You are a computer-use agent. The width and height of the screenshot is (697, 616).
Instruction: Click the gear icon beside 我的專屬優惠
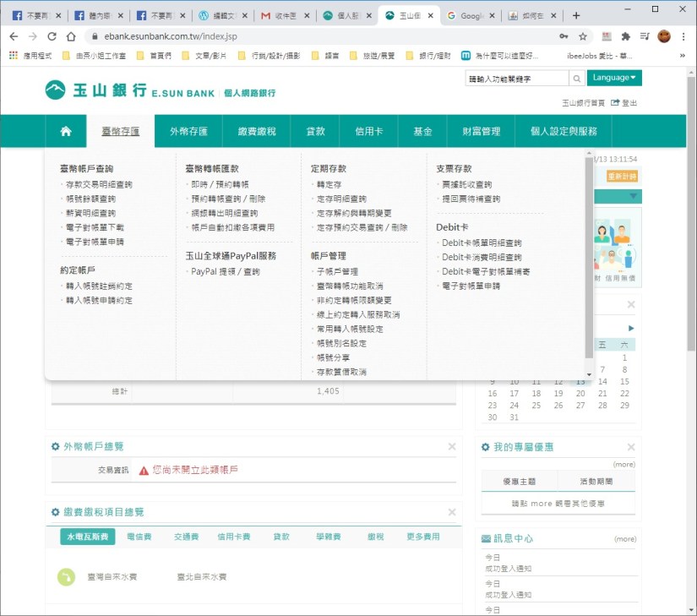(x=486, y=447)
